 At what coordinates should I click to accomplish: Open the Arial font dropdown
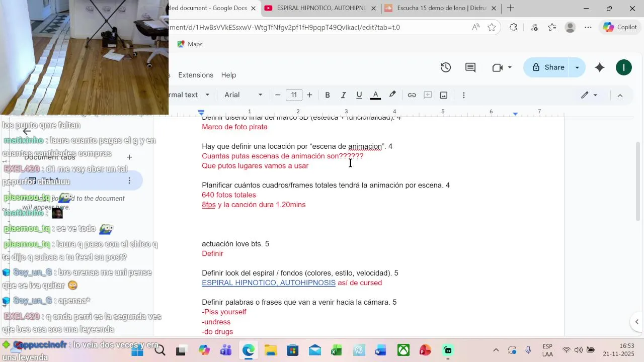pyautogui.click(x=244, y=95)
